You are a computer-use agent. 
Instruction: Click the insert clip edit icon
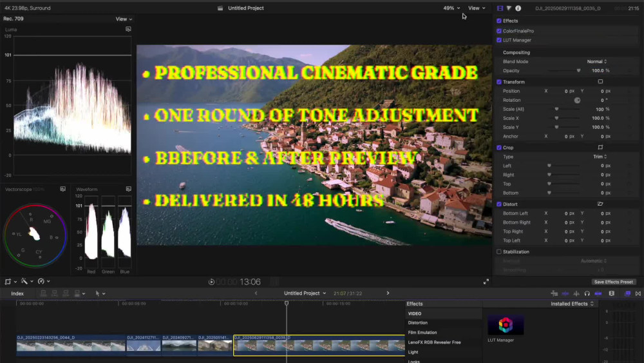click(x=55, y=293)
